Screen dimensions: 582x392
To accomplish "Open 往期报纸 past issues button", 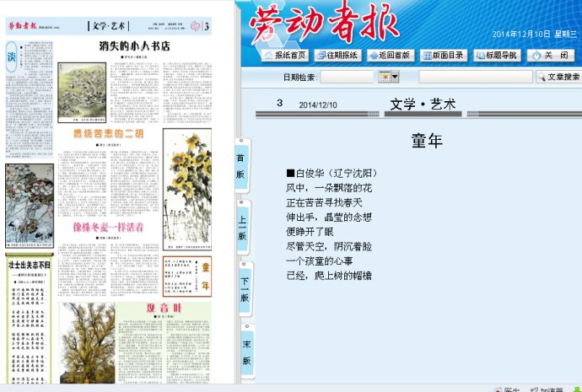I will pos(337,56).
